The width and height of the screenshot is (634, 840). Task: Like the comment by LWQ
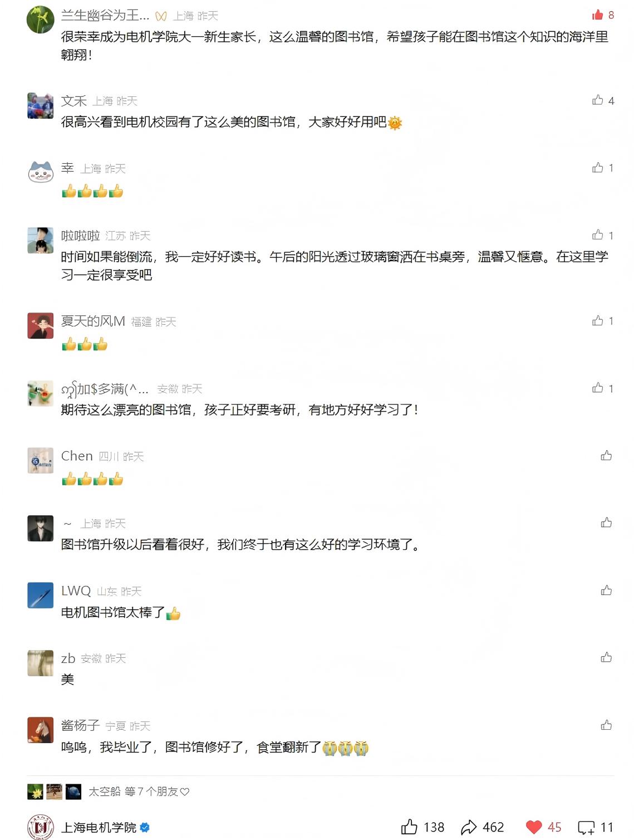606,590
